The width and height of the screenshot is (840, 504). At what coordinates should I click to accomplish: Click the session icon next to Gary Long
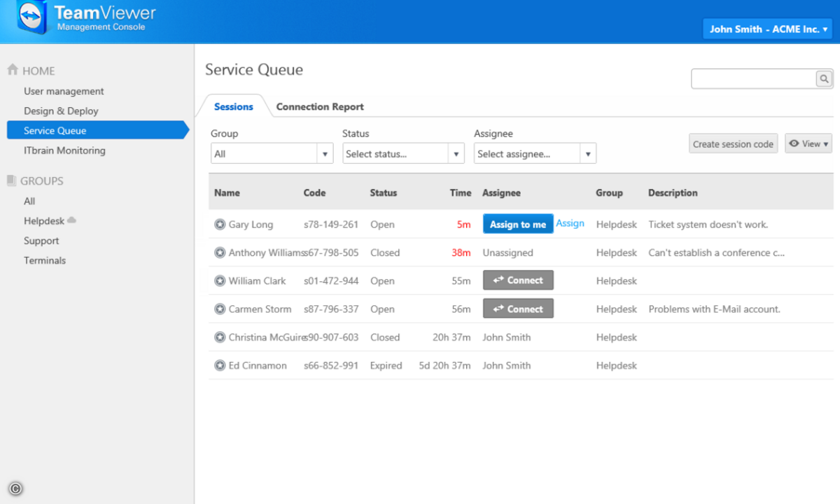[x=220, y=225]
